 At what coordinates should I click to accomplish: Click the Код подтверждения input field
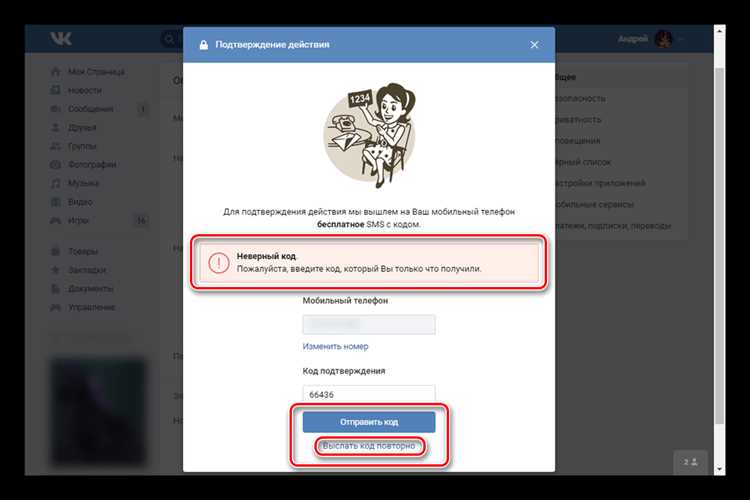pyautogui.click(x=368, y=394)
